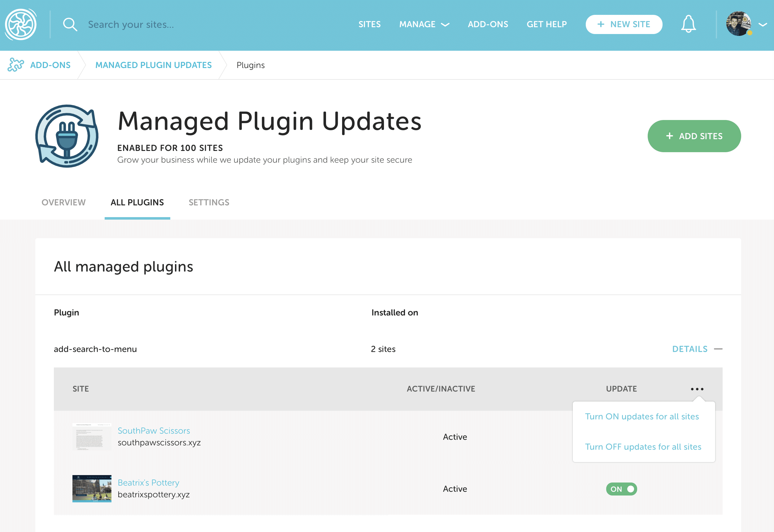Image resolution: width=774 pixels, height=532 pixels.
Task: Collapse add-search-to-menu DETAILS section
Action: (689, 349)
